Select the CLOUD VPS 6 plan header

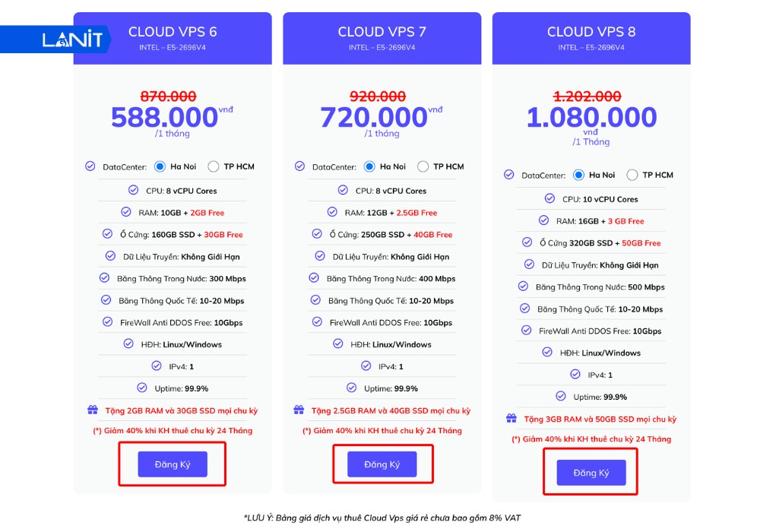coord(173,31)
